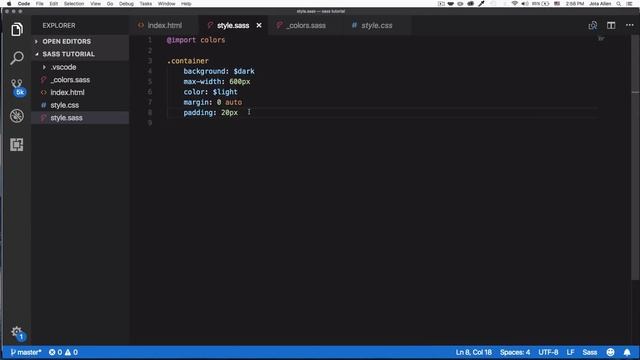Open the Edit menu

53,4
